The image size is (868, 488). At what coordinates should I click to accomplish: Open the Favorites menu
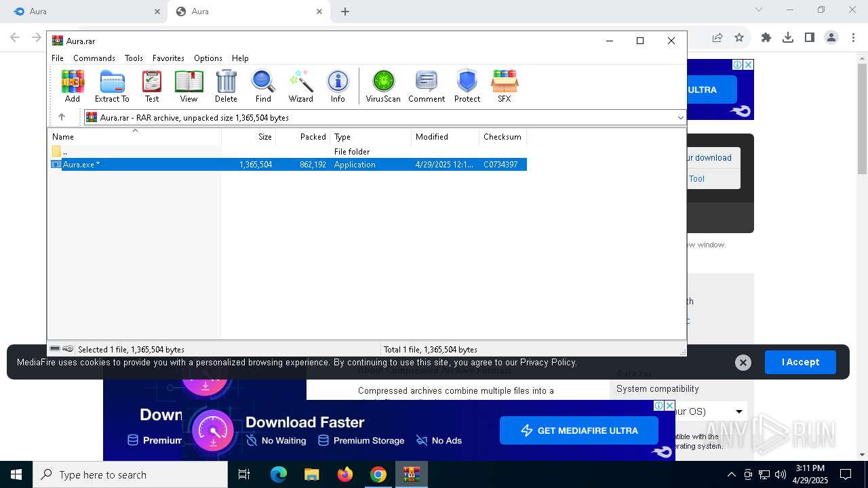pyautogui.click(x=168, y=58)
